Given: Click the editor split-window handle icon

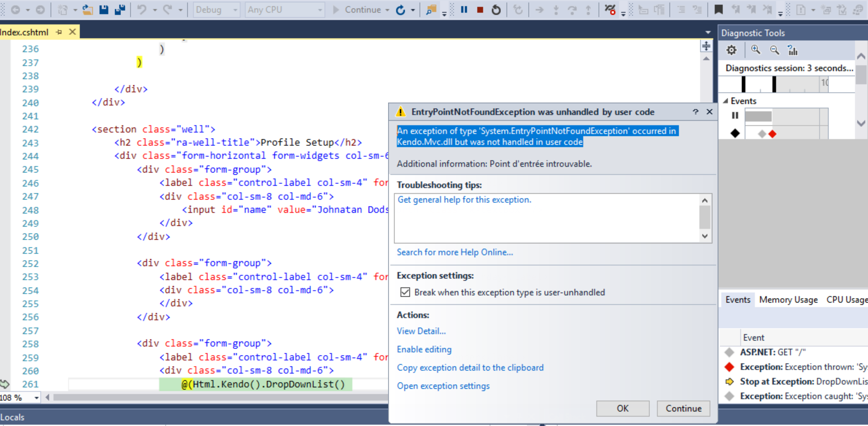Looking at the screenshot, I should tap(706, 46).
